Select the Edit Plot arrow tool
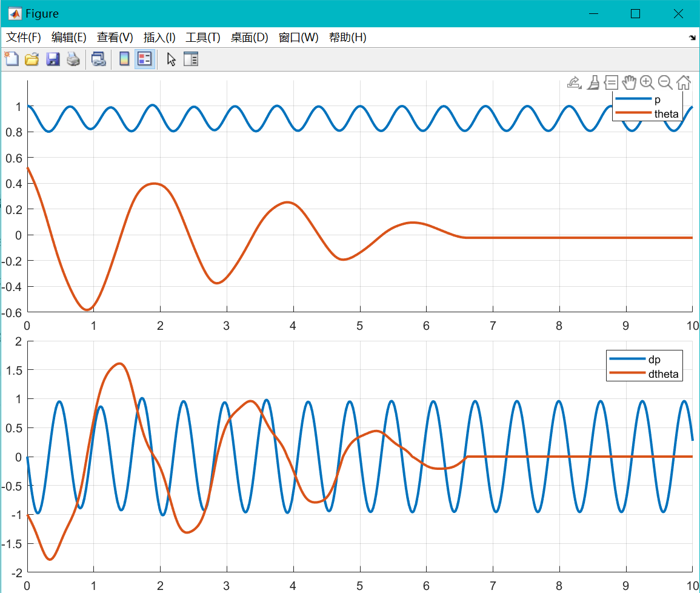This screenshot has height=593, width=700. coord(171,59)
